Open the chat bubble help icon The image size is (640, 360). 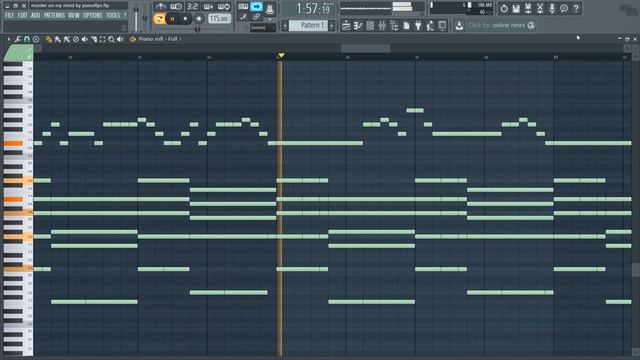[564, 9]
